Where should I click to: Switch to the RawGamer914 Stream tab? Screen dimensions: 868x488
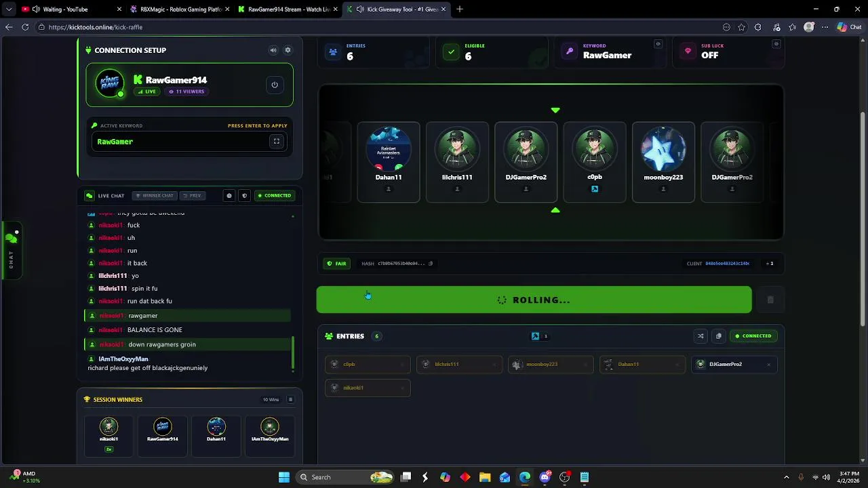288,9
